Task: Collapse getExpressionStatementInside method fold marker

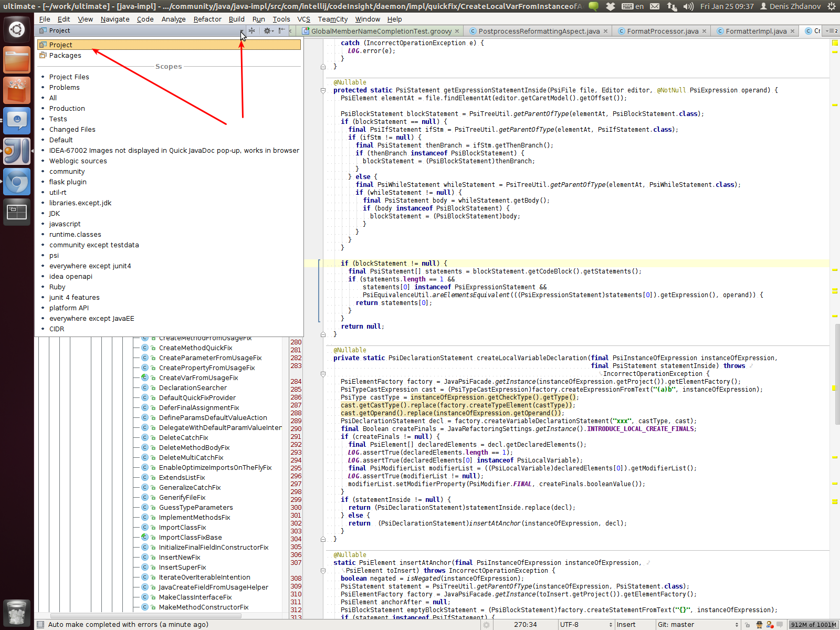Action: pos(323,90)
